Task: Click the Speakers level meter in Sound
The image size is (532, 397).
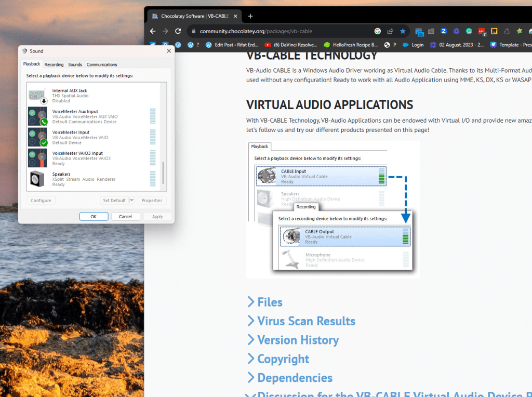Action: (x=153, y=179)
